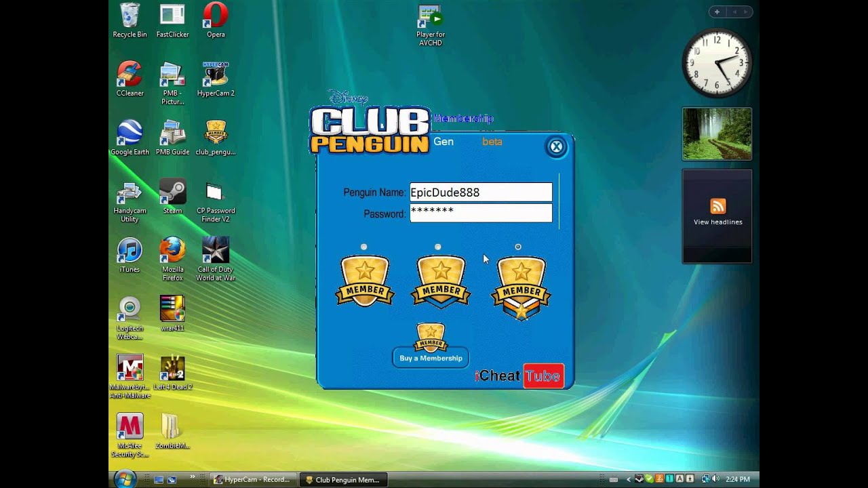This screenshot has width=868, height=488.
Task: Switch to Club Penguin Mem taskbar button
Action: [x=343, y=479]
